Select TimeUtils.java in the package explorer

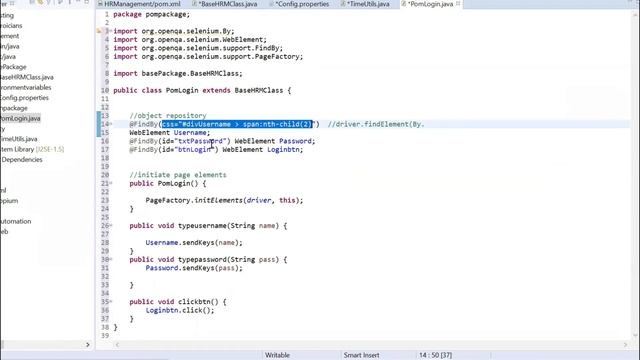19,139
